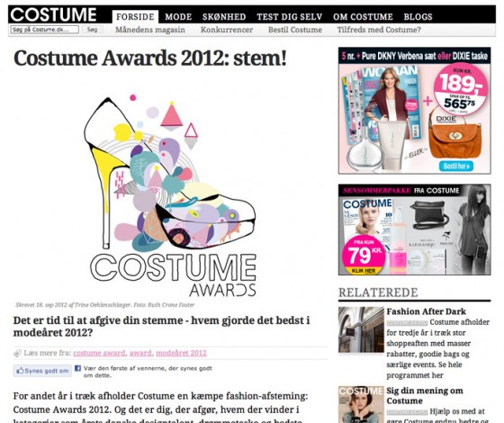This screenshot has height=423, width=504.
Task: Click the blue Bestil her button in the ad
Action: [456, 166]
